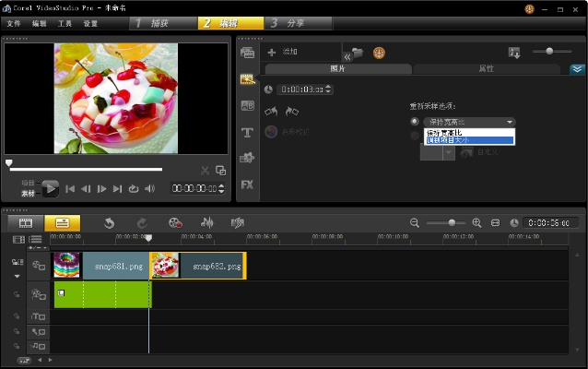Image resolution: width=588 pixels, height=369 pixels.
Task: Open the Title (T) library panel
Action: point(247,132)
